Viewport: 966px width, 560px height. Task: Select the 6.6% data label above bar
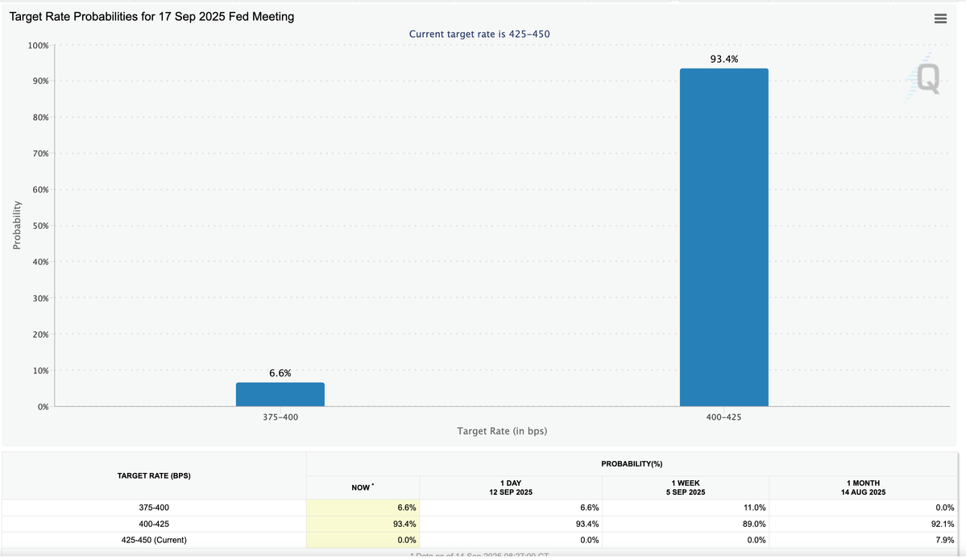(x=280, y=373)
